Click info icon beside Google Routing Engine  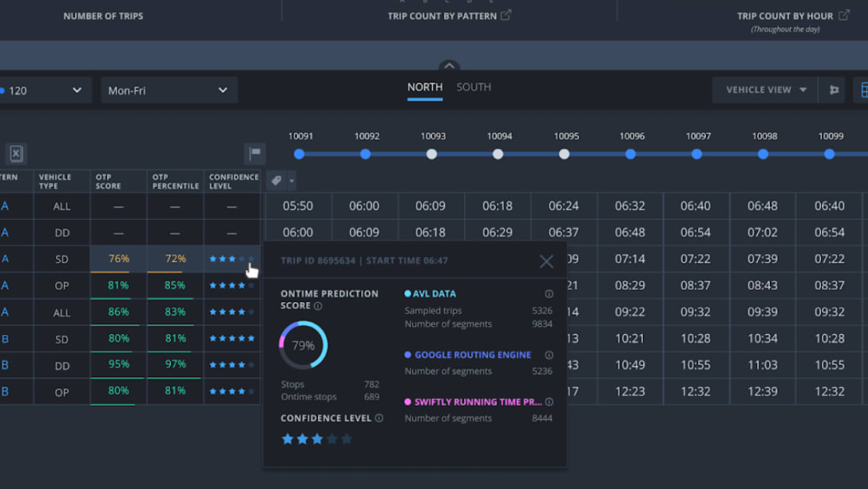549,355
